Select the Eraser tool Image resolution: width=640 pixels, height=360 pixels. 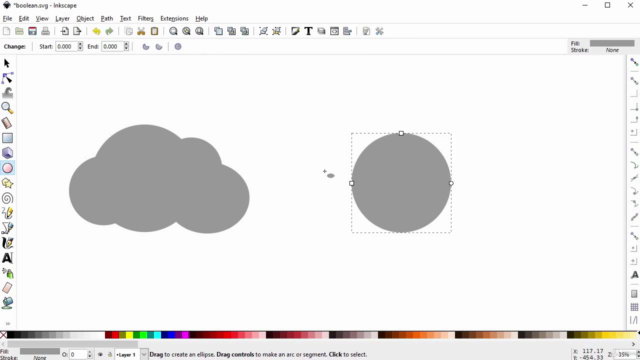tap(7, 288)
